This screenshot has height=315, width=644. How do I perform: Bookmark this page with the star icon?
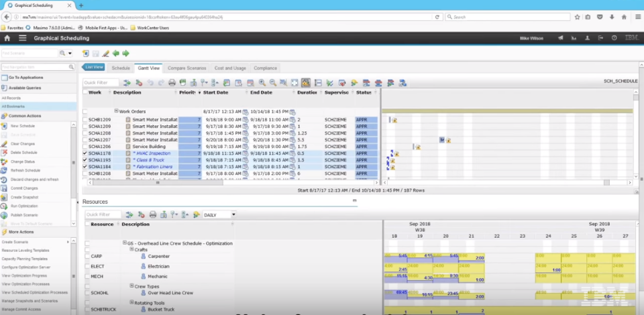click(x=577, y=17)
